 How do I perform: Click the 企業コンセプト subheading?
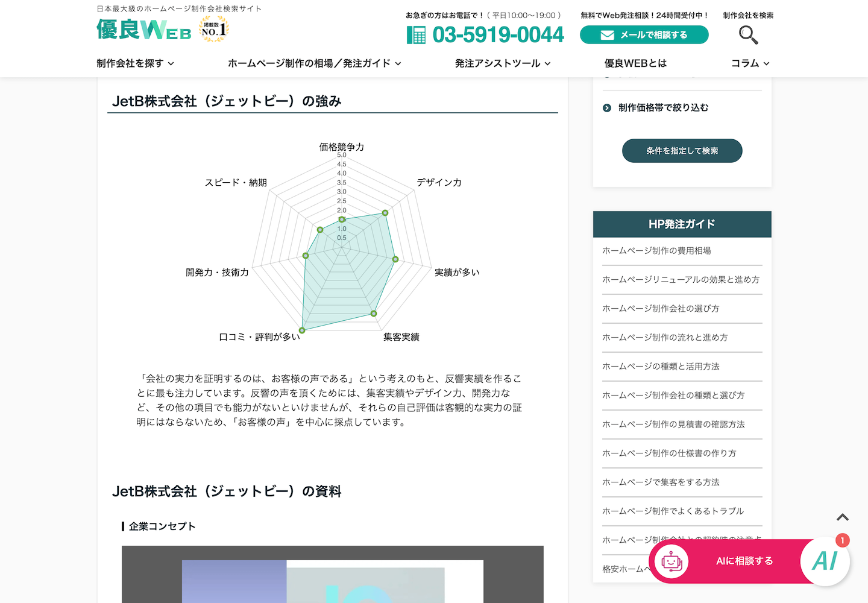coord(162,526)
